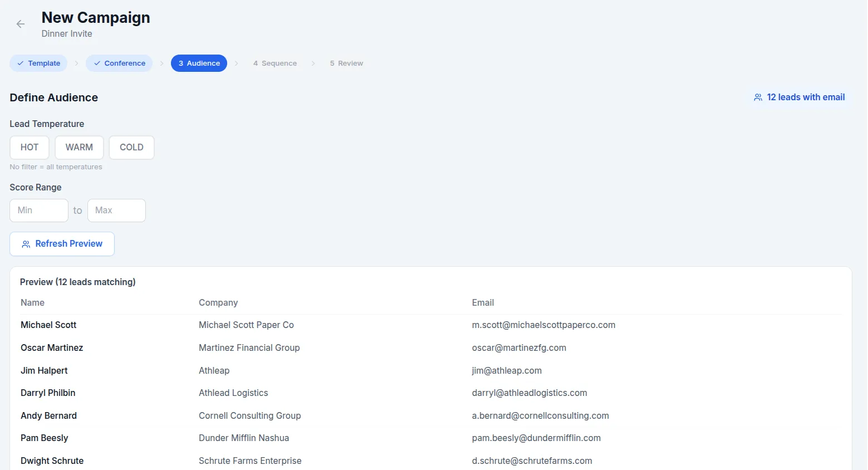Viewport: 868px width, 470px height.
Task: Click the checkmark icon on Template step
Action: click(x=21, y=63)
